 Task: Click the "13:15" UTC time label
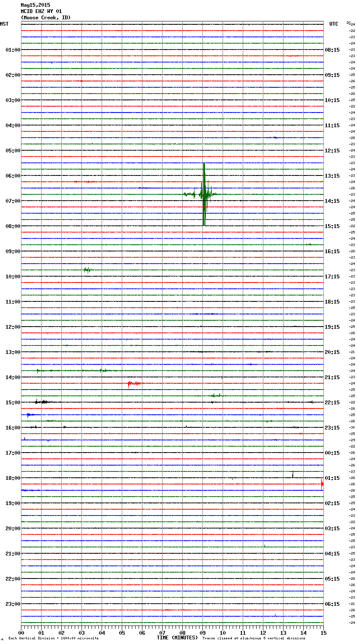pyautogui.click(x=332, y=176)
